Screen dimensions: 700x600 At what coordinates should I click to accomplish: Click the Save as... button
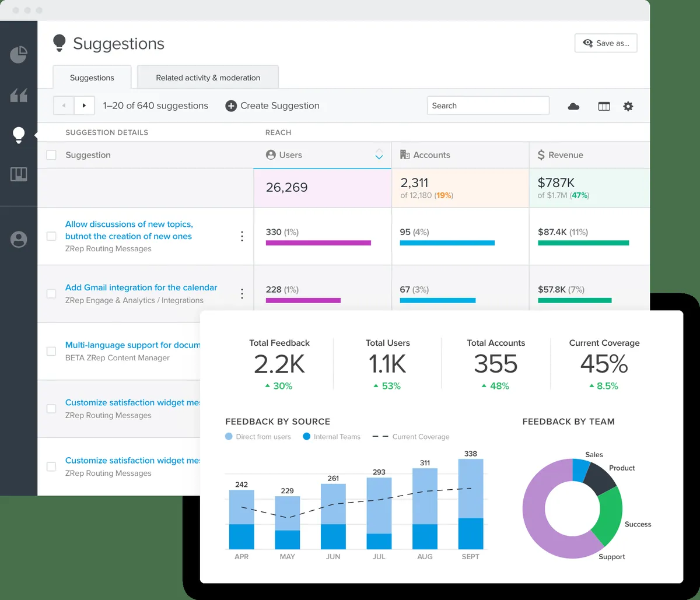605,43
